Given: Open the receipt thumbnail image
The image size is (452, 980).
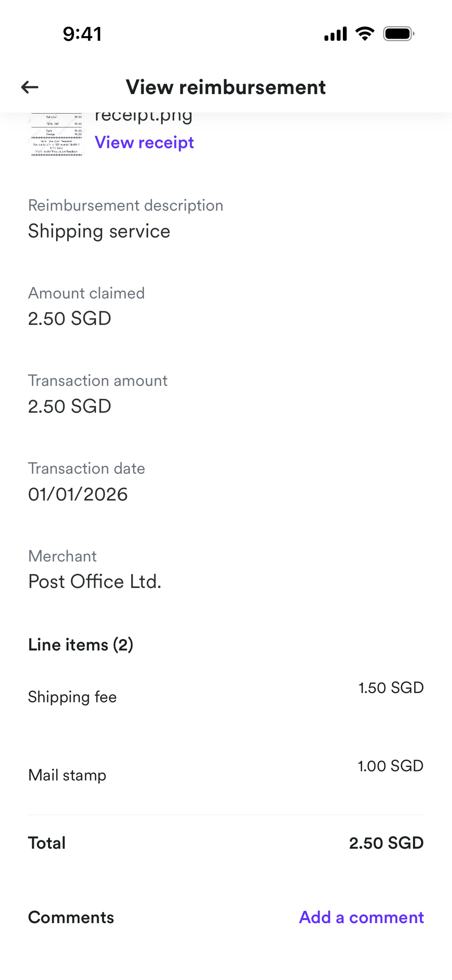Looking at the screenshot, I should (x=56, y=134).
